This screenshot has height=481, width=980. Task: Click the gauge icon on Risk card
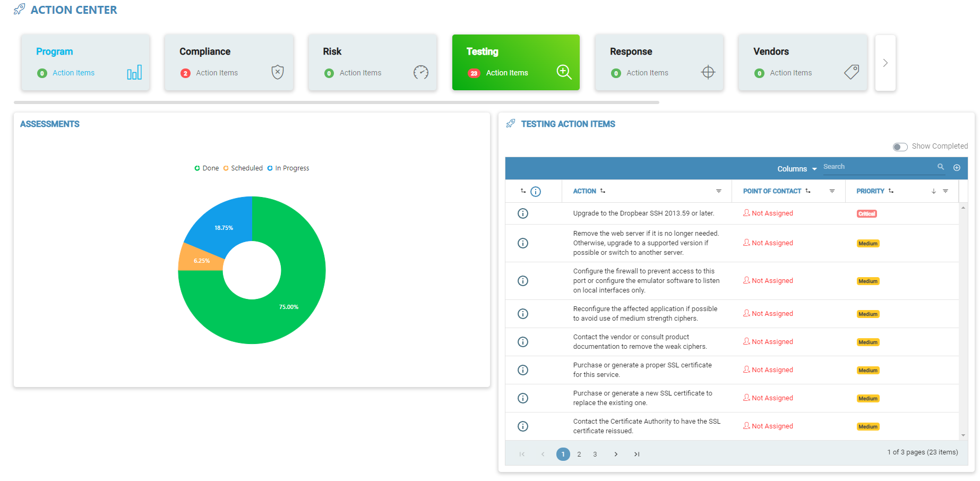[420, 72]
